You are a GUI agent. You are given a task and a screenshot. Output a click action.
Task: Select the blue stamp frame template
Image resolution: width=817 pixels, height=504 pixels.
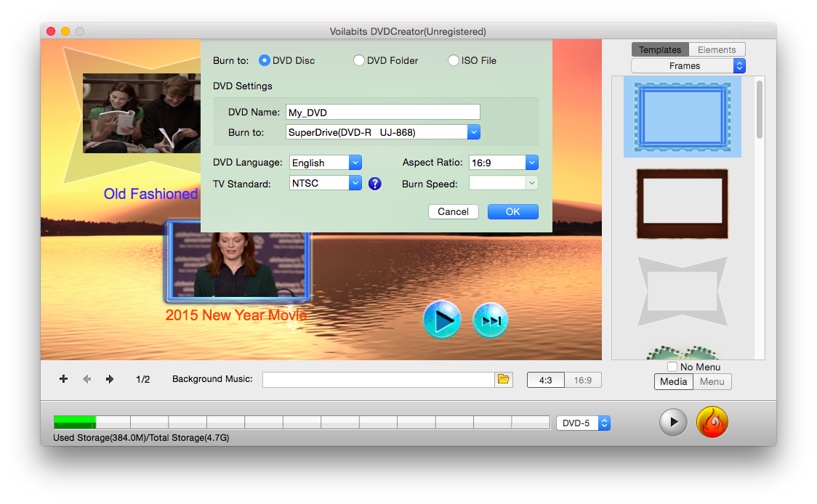tap(683, 117)
